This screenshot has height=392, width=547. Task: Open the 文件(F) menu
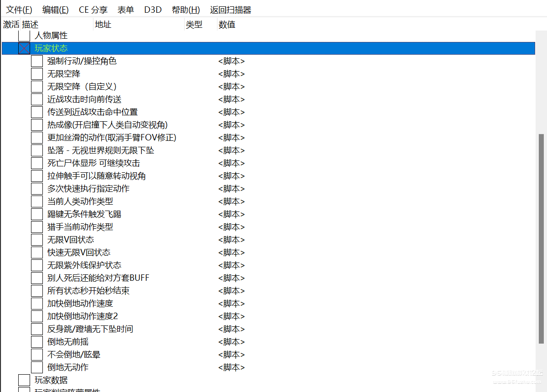coord(19,10)
